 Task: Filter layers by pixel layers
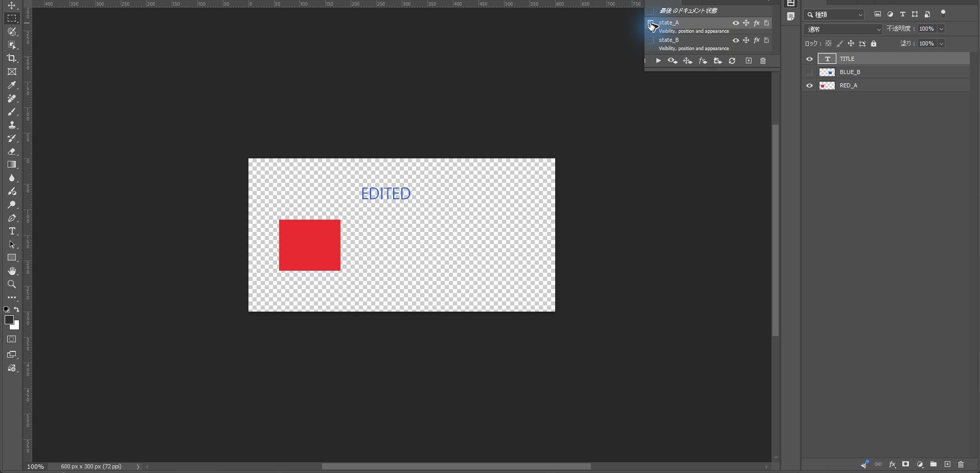(x=878, y=14)
